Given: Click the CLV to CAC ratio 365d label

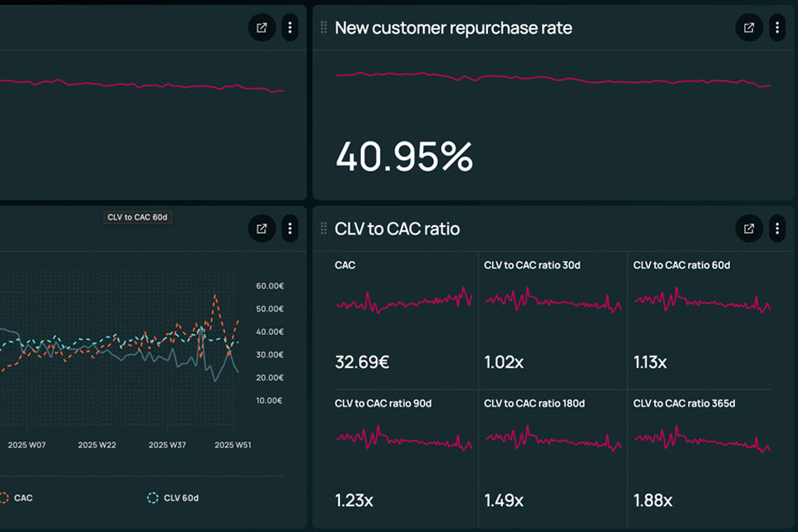Looking at the screenshot, I should pyautogui.click(x=684, y=404).
